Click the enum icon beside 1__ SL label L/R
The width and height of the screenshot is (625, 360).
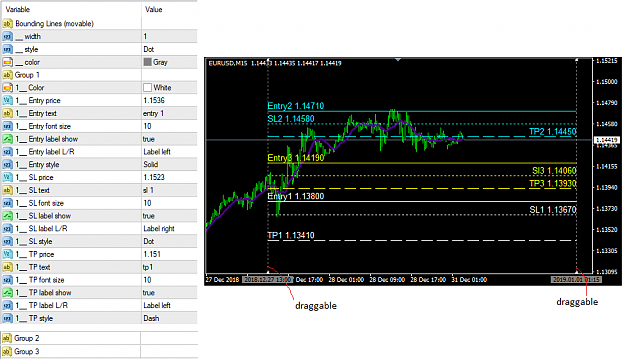coord(8,228)
